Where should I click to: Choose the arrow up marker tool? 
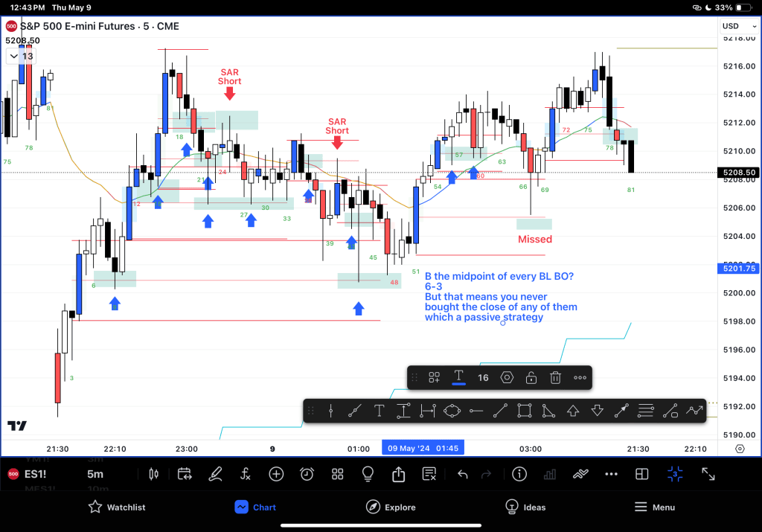573,410
